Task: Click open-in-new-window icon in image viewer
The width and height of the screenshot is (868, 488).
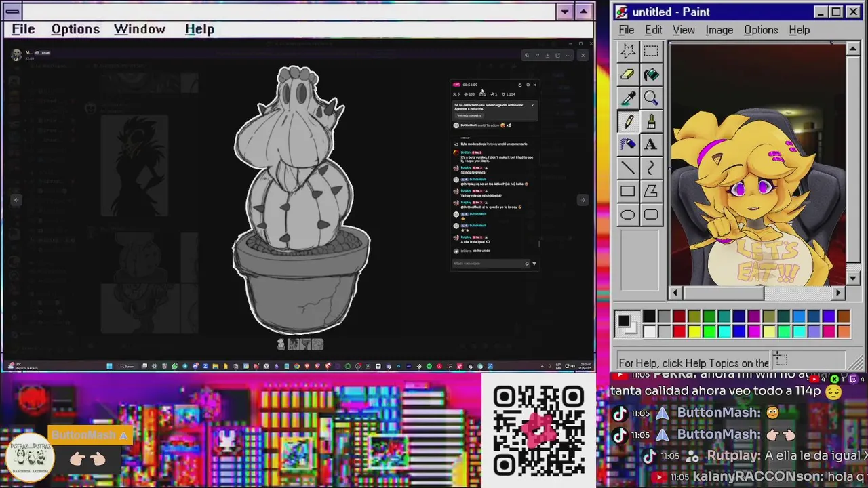Action: coord(557,56)
